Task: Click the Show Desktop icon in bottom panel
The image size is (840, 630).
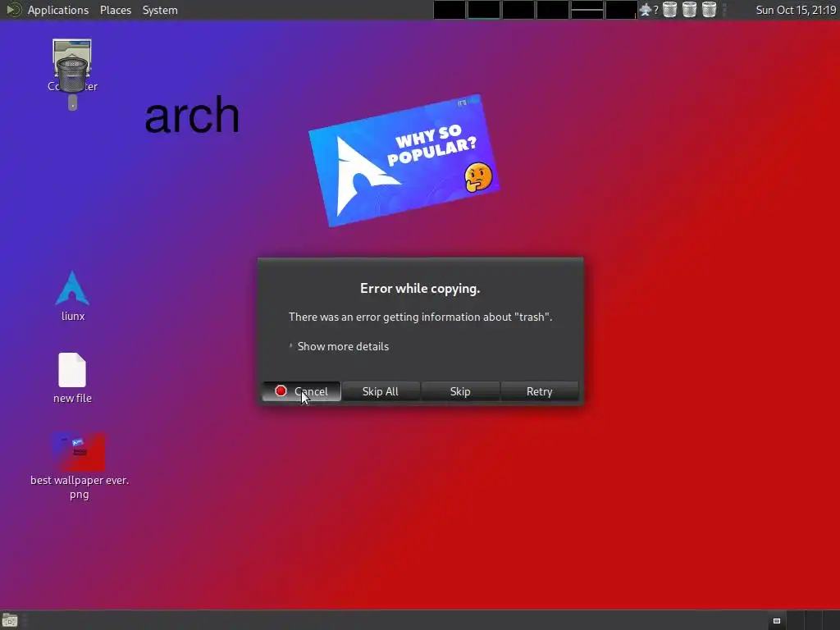Action: (10, 621)
